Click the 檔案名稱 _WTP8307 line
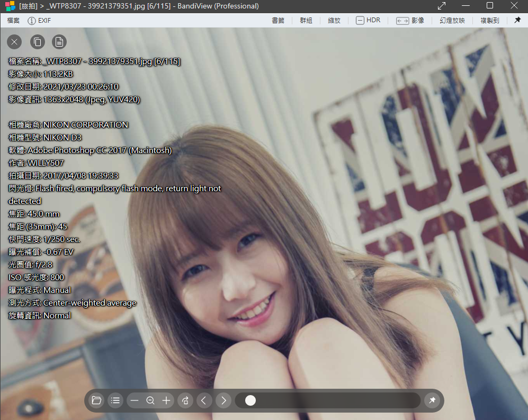Image resolution: width=528 pixels, height=420 pixels. point(94,61)
